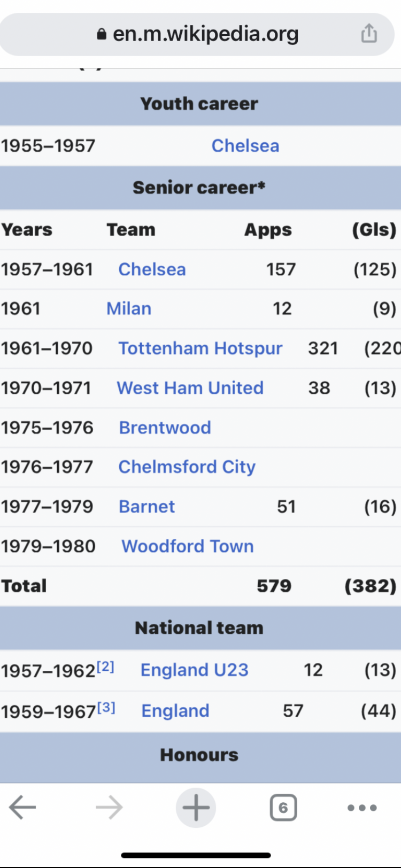Open the England U23 link
Viewport: 401px width, 868px height.
click(195, 670)
